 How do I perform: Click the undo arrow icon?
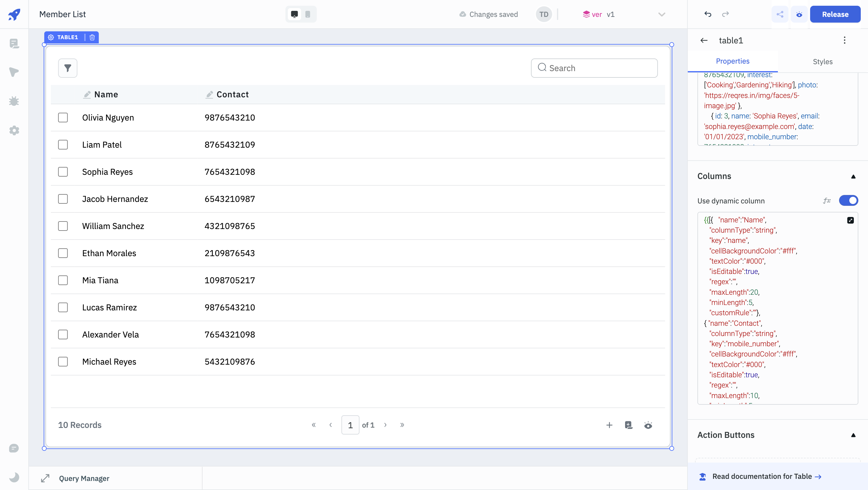(x=708, y=14)
